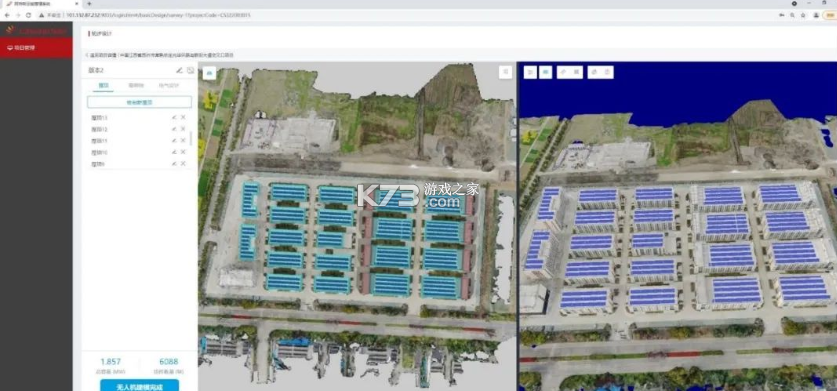
Task: Open 项目管理 in the red sidebar menu
Action: (x=36, y=48)
